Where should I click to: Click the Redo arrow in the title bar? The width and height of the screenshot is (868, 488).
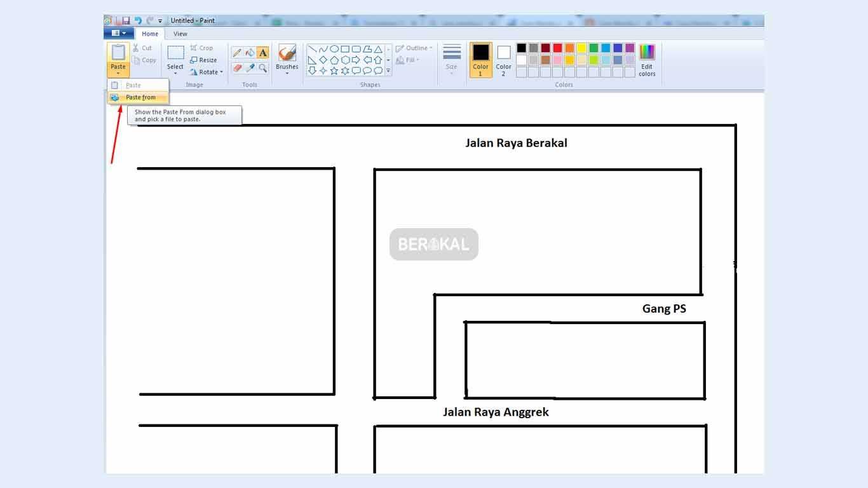149,21
